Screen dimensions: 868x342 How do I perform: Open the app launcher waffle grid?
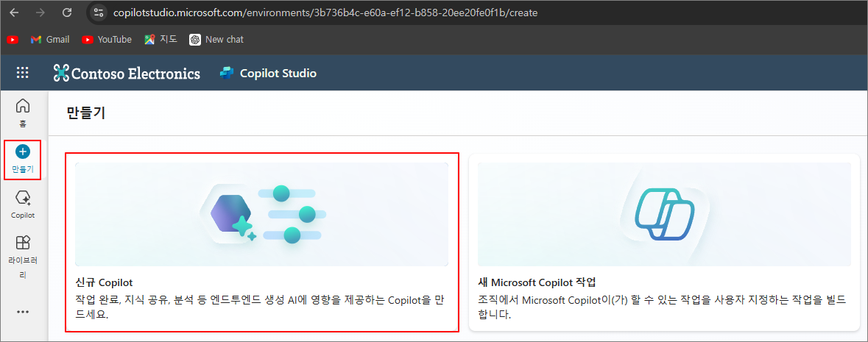tap(23, 73)
